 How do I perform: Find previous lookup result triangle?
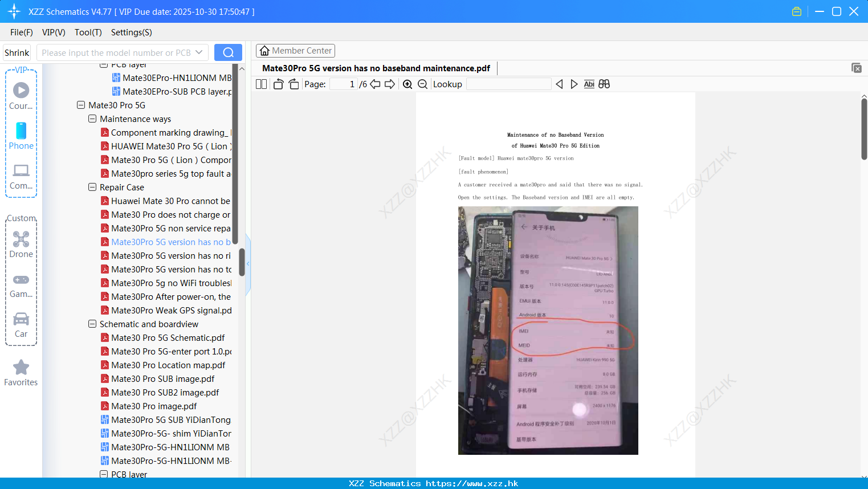pyautogui.click(x=559, y=84)
